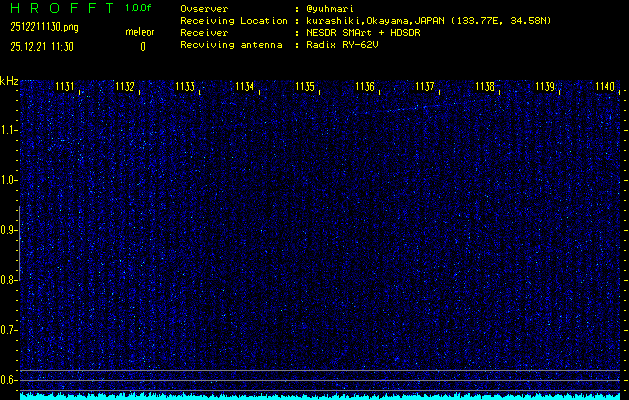Click the 1131 time marker

[x=65, y=87]
